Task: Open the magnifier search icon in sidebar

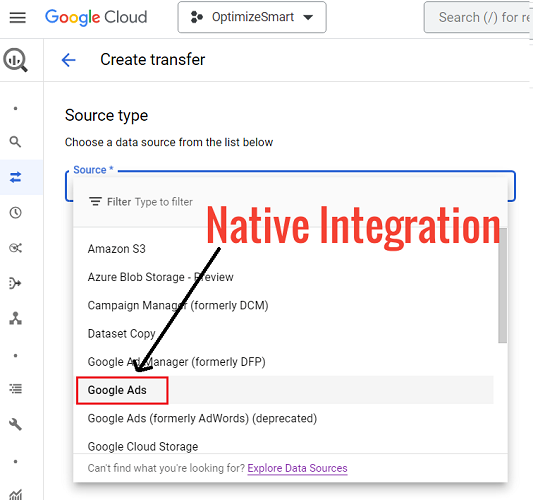Action: coord(15,142)
